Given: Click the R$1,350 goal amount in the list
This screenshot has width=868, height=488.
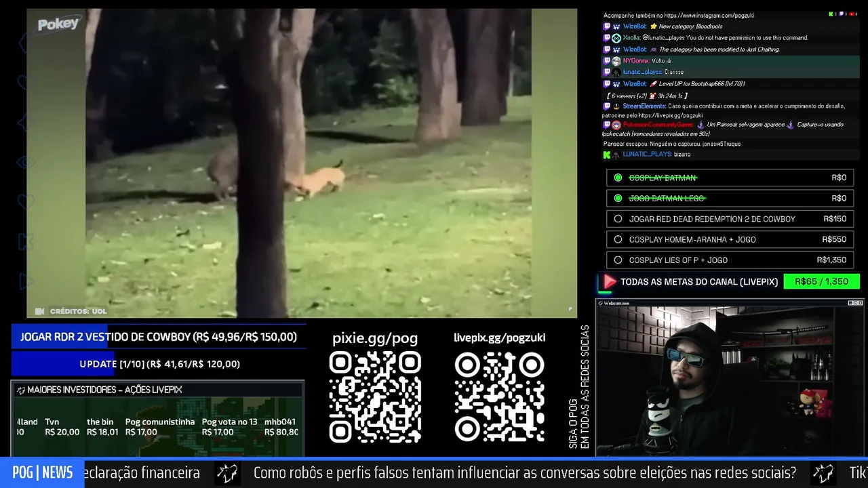Looking at the screenshot, I should [x=831, y=260].
